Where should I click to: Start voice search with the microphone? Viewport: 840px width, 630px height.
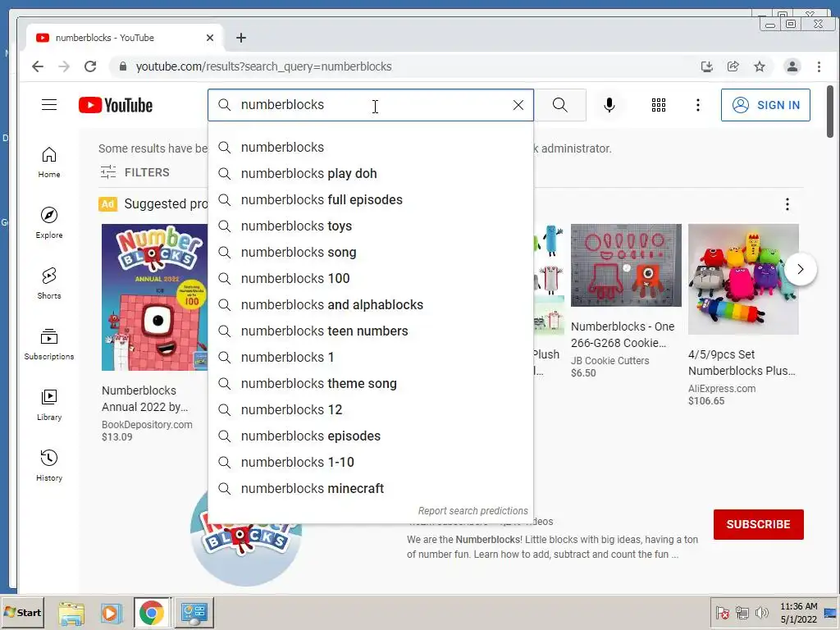(609, 105)
